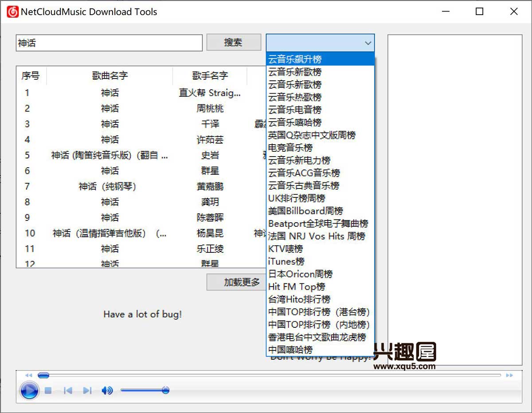Click the 歌手名字 column header
Image resolution: width=532 pixels, height=413 pixels.
[210, 76]
